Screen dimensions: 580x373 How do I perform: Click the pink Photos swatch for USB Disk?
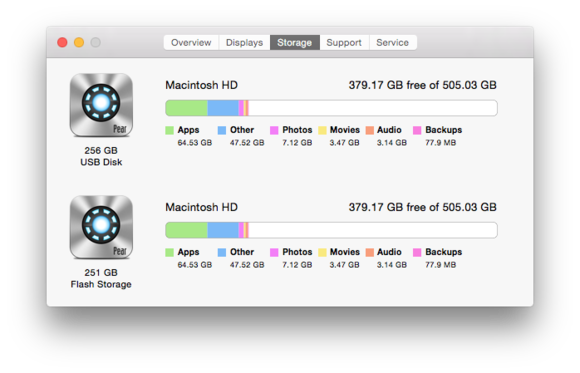274,130
